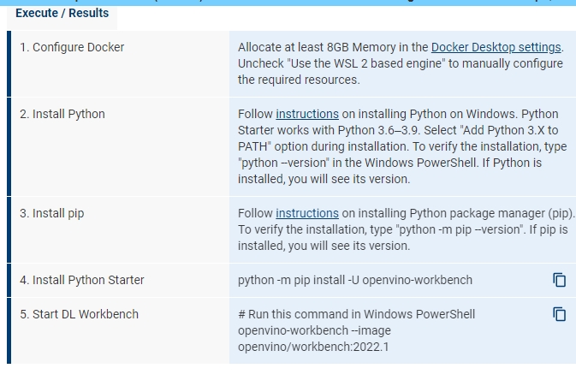The width and height of the screenshot is (576, 392).
Task: Click the 1. Configure Docker step label
Action: pos(72,47)
